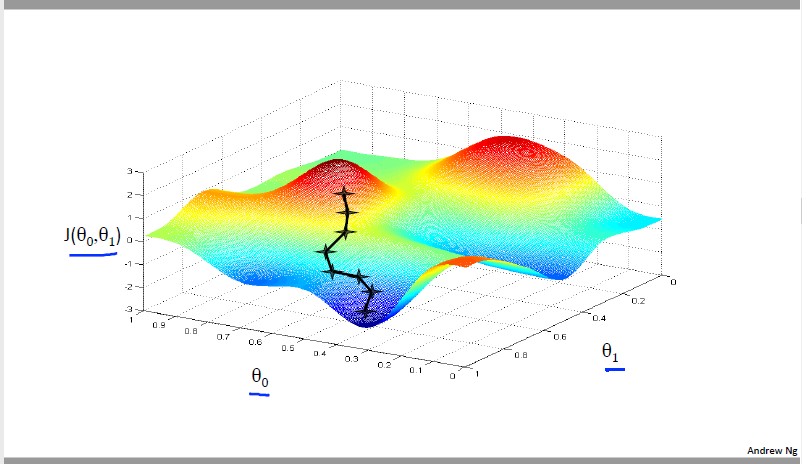Click the θ1 axis label
Image resolution: width=802 pixels, height=464 pixels.
(610, 351)
